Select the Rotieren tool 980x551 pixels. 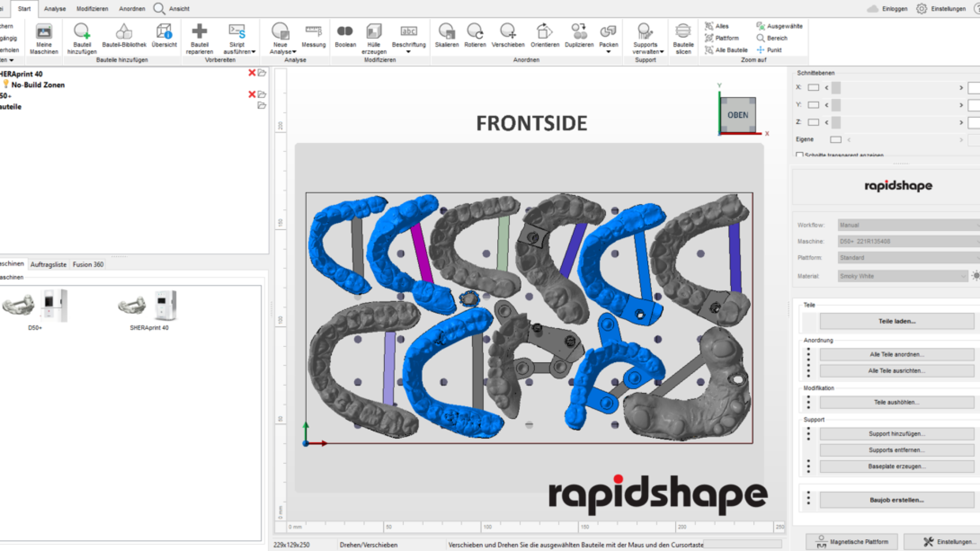(475, 36)
